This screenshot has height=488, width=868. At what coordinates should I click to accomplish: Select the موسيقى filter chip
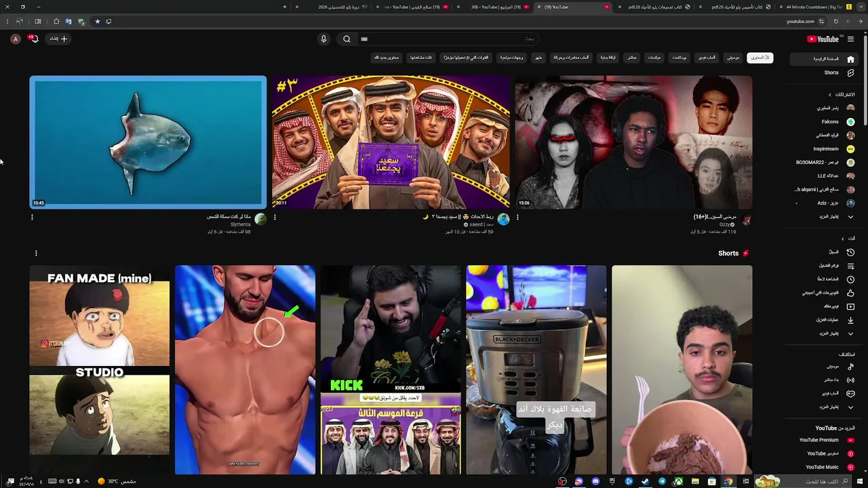click(x=734, y=58)
